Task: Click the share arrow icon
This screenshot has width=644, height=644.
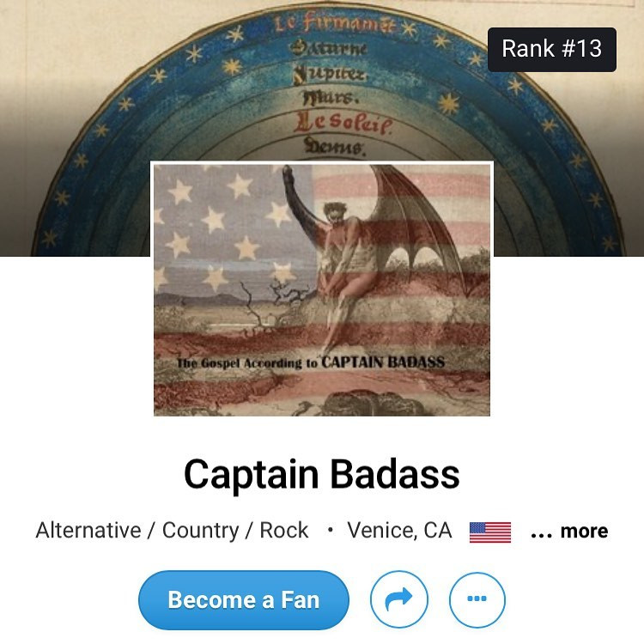Action: [x=398, y=599]
